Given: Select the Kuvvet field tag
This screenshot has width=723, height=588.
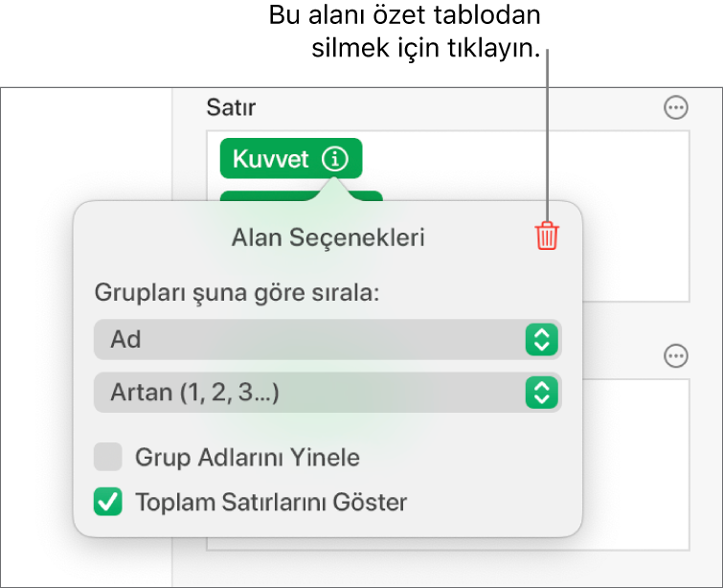Looking at the screenshot, I should tap(271, 159).
